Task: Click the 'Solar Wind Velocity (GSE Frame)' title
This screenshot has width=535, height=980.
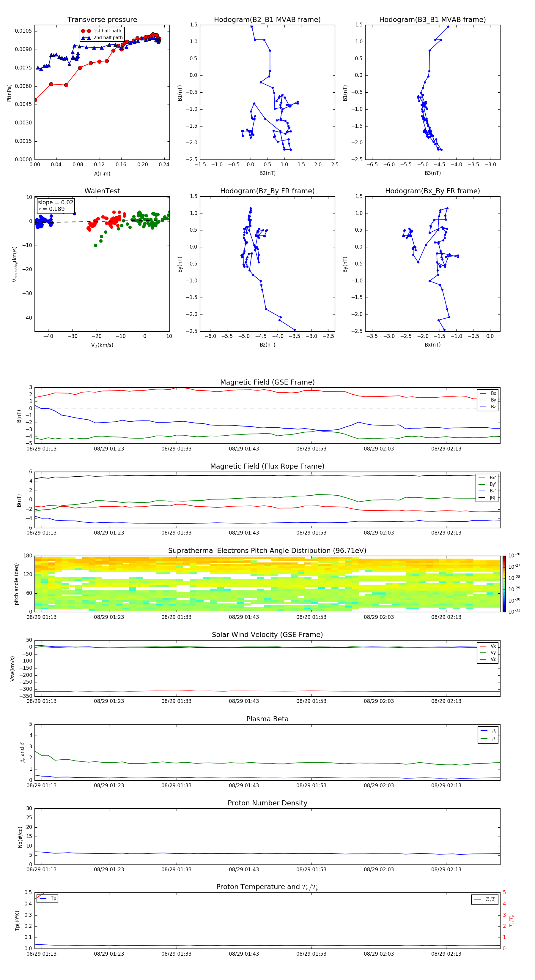Action: click(x=267, y=635)
